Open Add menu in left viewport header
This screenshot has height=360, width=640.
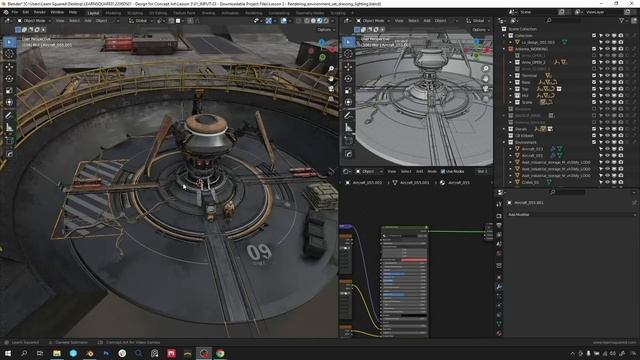(x=88, y=20)
